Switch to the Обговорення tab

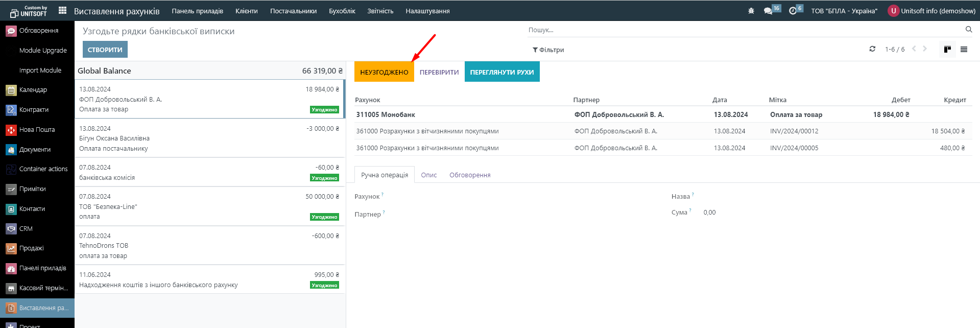coord(469,175)
